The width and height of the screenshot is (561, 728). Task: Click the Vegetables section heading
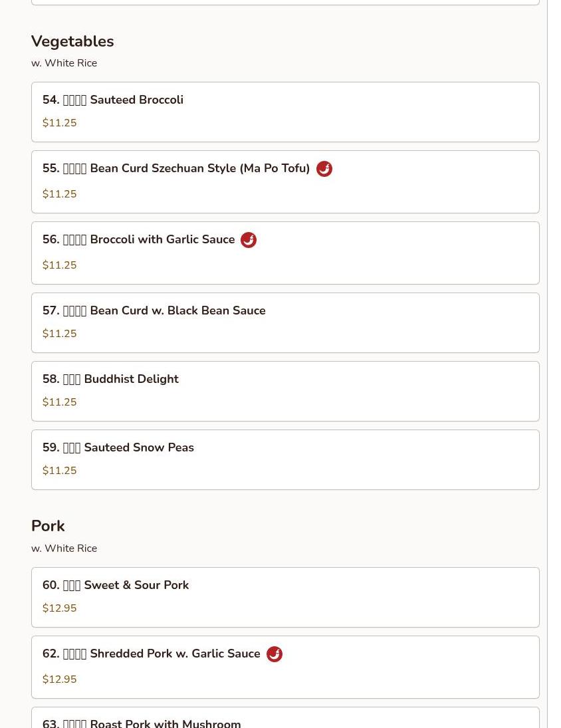click(72, 41)
